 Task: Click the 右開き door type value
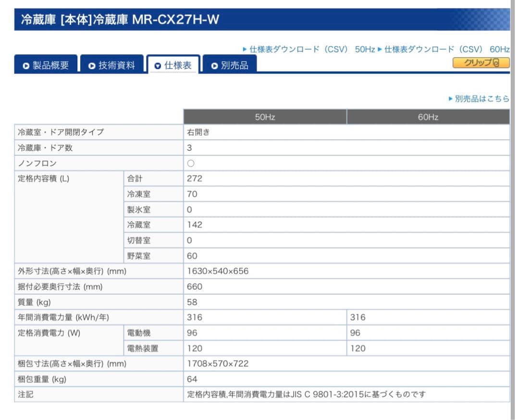[197, 132]
